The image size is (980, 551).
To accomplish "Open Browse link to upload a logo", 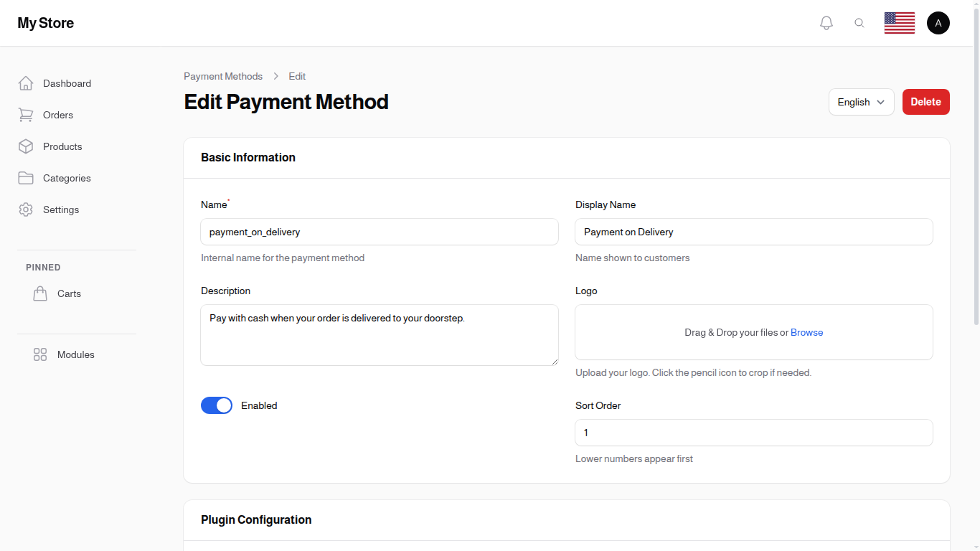I will 806,332.
